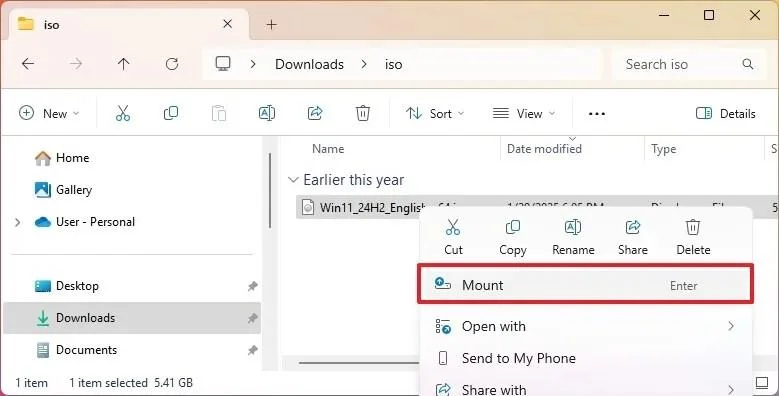Viewport: 779px width, 396px height.
Task: Rename using the toolbar rename icon
Action: tap(267, 113)
